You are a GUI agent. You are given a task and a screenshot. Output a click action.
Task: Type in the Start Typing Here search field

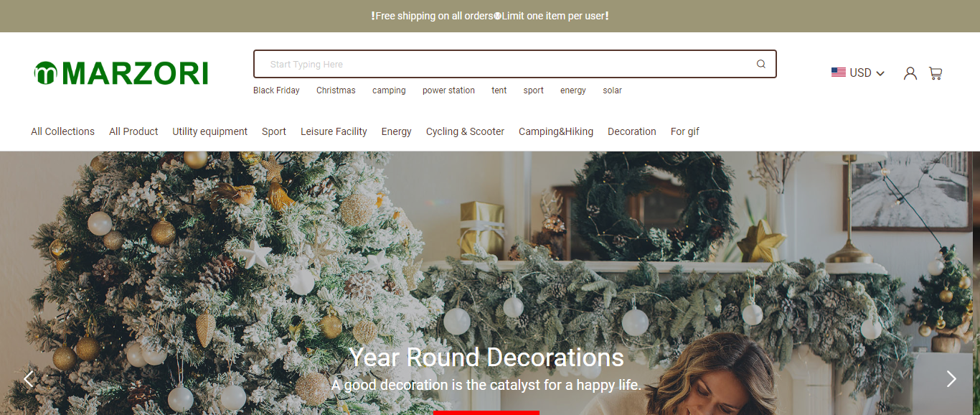(x=502, y=64)
